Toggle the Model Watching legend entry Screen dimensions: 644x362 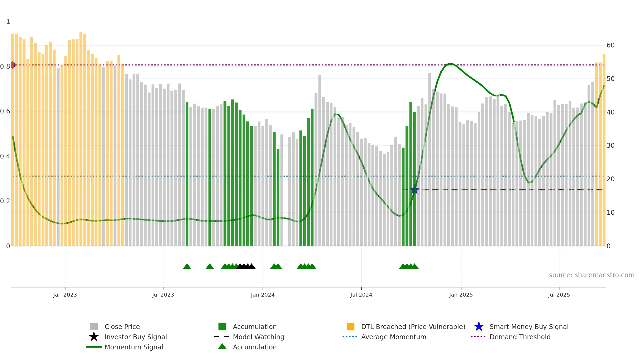249,337
